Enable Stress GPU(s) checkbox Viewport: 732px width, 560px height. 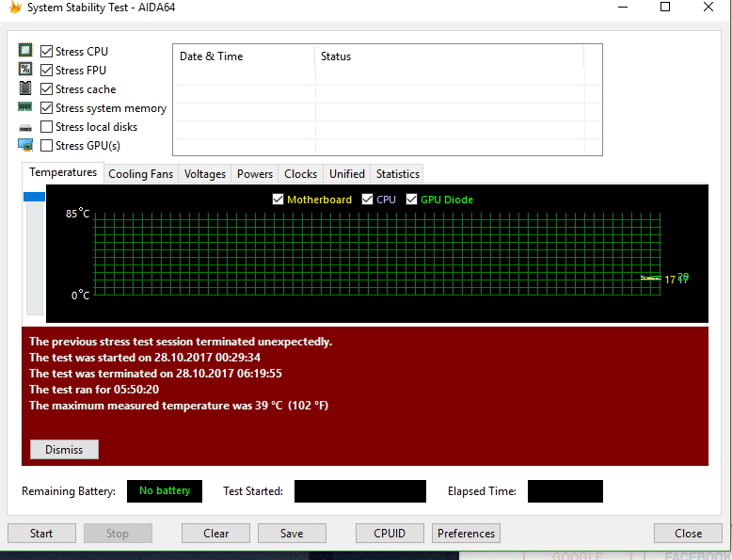(46, 146)
